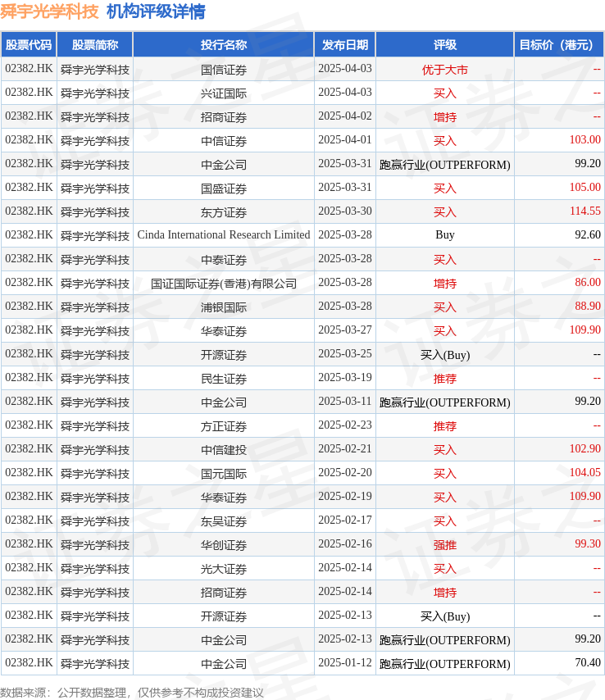Click the 数据来源 disclaimer footer text
605x700 pixels.
tap(132, 693)
